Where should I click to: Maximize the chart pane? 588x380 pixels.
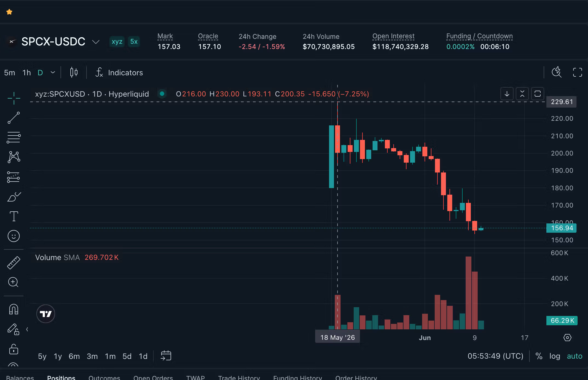(538, 94)
